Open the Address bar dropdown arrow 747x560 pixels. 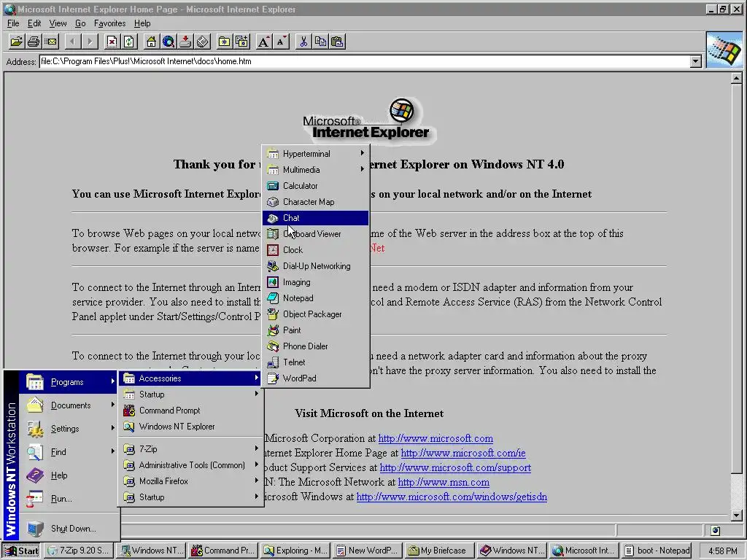(695, 61)
